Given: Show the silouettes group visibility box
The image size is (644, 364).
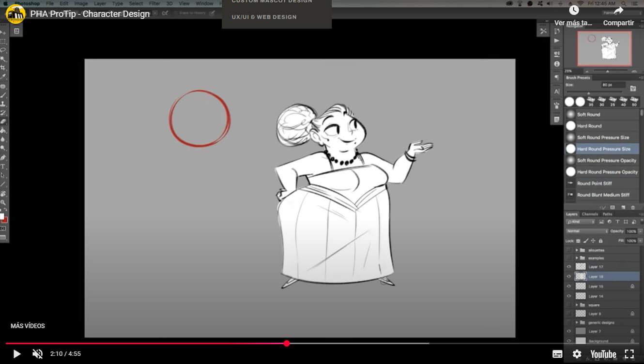Looking at the screenshot, I should tap(569, 250).
